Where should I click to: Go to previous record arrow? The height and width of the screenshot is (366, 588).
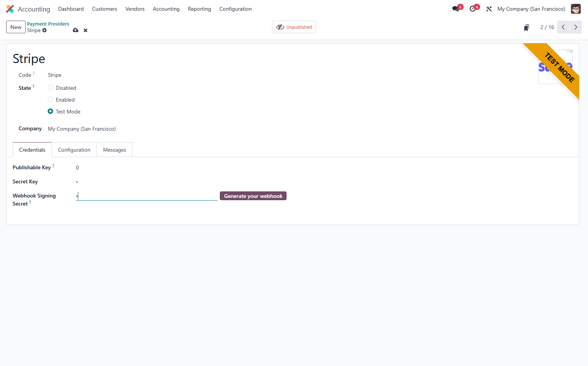coord(563,27)
